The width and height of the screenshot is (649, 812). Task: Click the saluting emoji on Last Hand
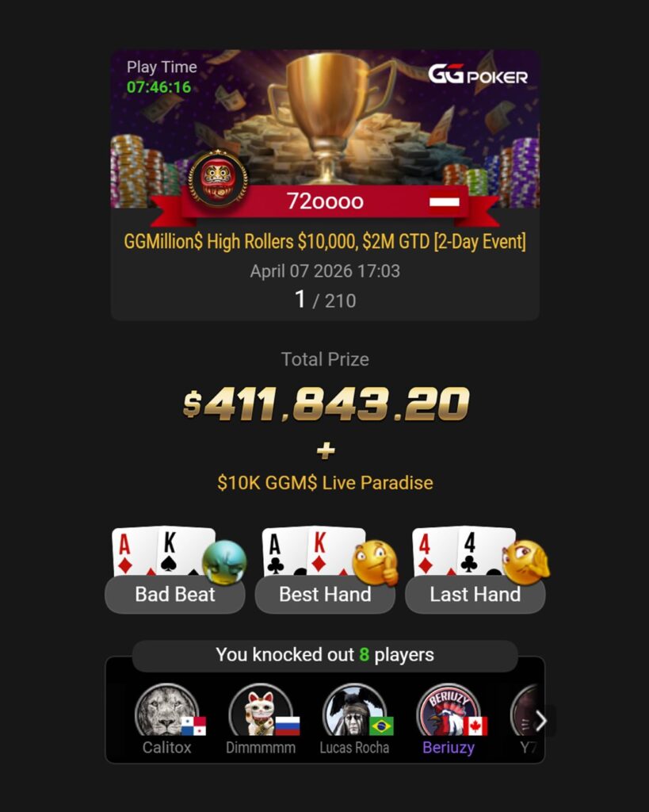click(525, 562)
